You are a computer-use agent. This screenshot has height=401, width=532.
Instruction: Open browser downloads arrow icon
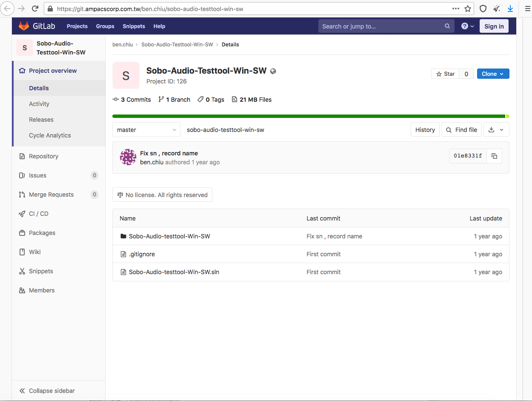point(510,9)
